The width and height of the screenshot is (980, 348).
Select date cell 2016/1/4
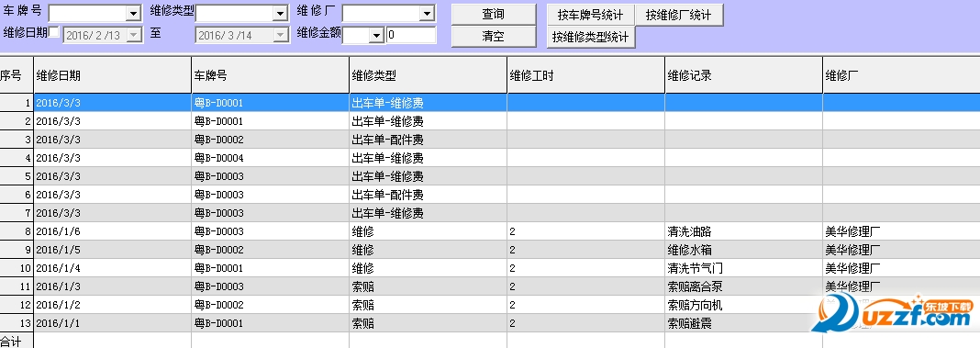coord(113,268)
